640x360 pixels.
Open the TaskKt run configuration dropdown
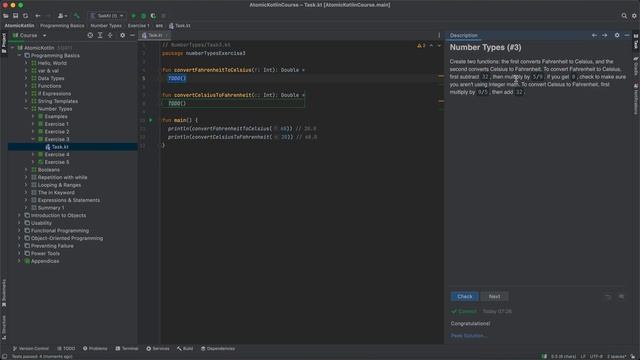107,16
